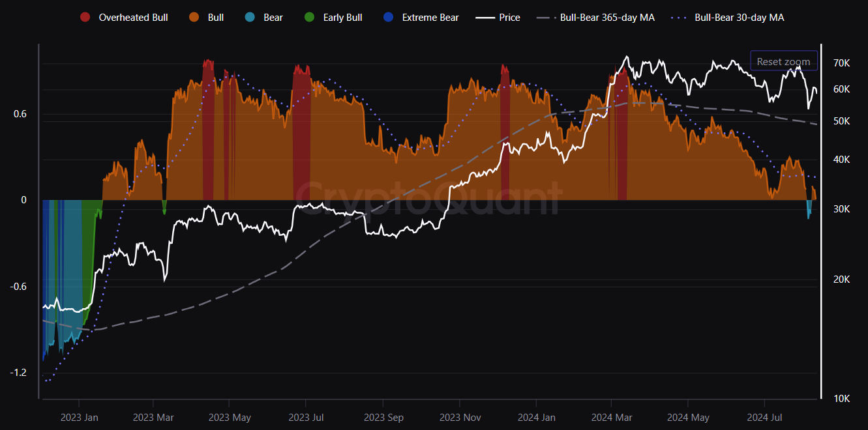868x430 pixels.
Task: Click the '70K' price axis label
Action: (841, 63)
